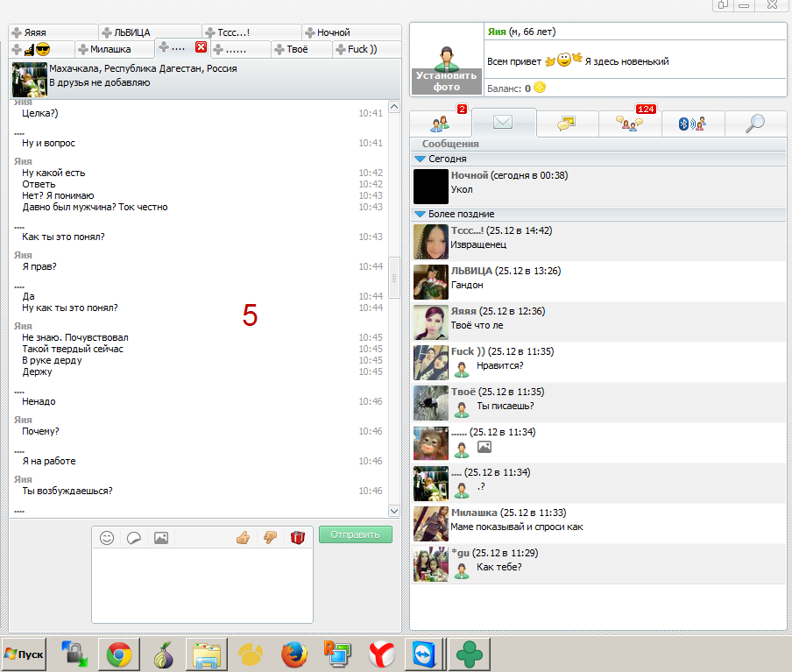Click the gold balance coin icon
This screenshot has height=672, width=792.
[x=540, y=88]
